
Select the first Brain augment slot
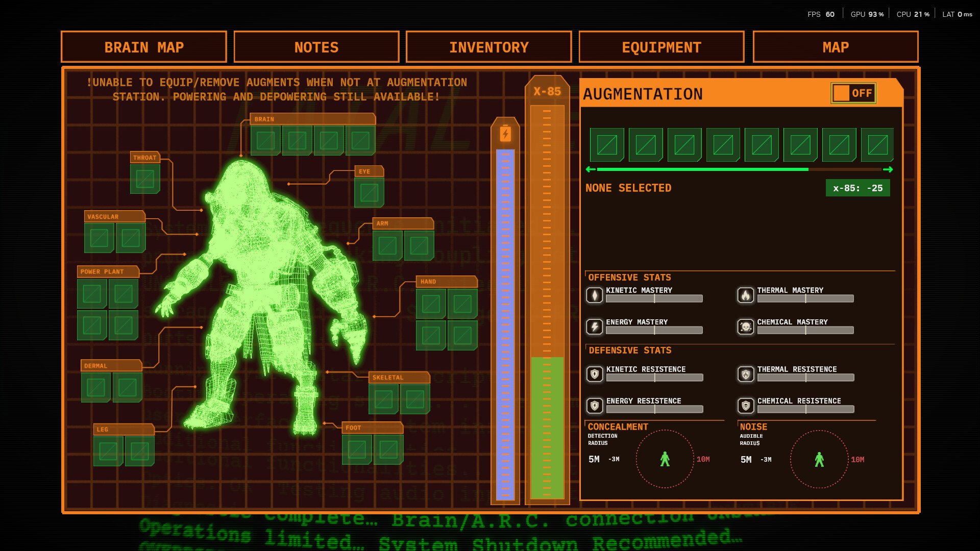[x=265, y=140]
